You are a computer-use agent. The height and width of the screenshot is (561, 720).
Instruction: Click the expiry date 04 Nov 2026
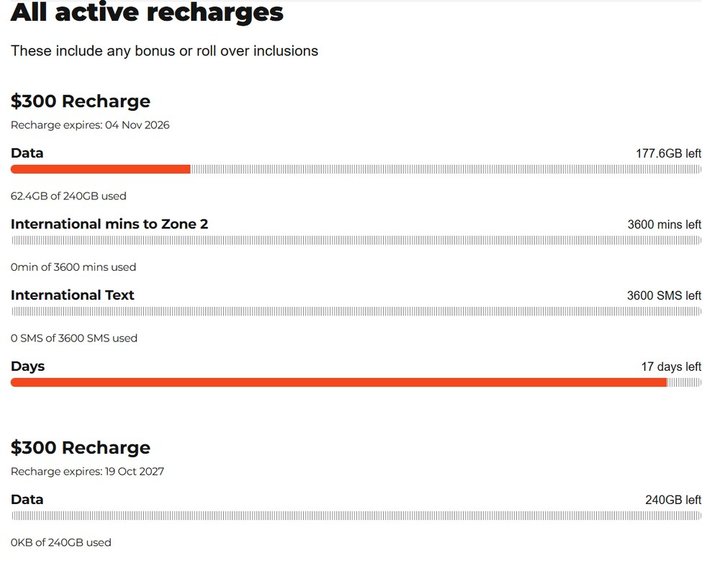point(137,125)
